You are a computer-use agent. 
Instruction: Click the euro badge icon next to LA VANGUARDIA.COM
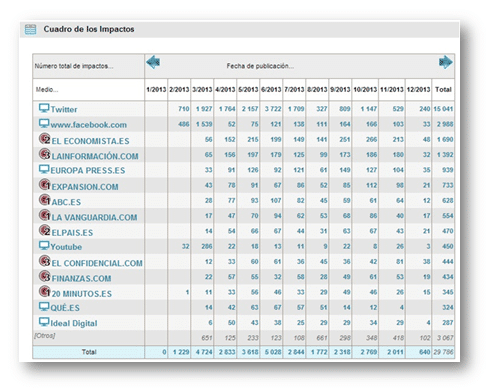44,215
